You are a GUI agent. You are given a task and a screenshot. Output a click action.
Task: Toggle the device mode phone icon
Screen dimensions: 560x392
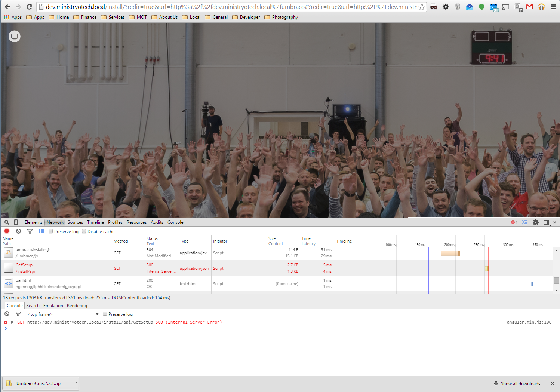pyautogui.click(x=16, y=222)
